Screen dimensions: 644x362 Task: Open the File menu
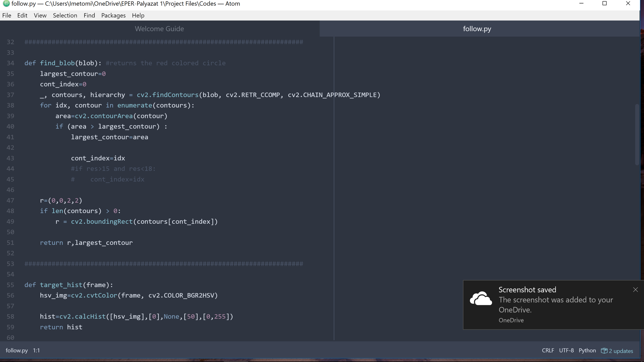coord(7,16)
